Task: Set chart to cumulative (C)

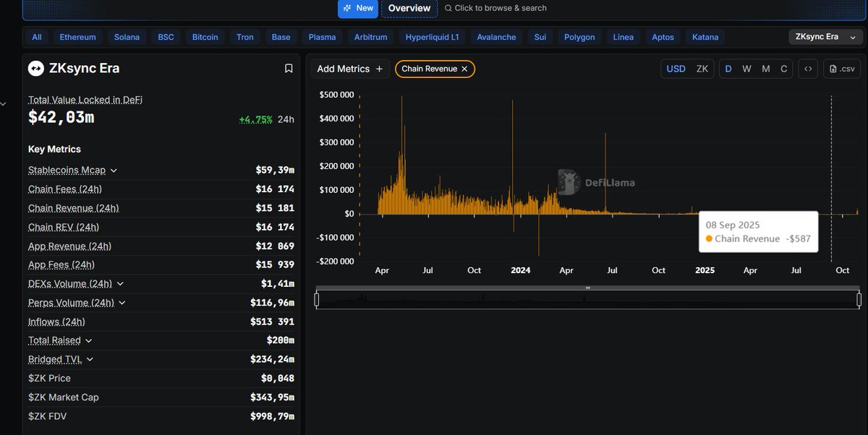Action: (x=784, y=69)
